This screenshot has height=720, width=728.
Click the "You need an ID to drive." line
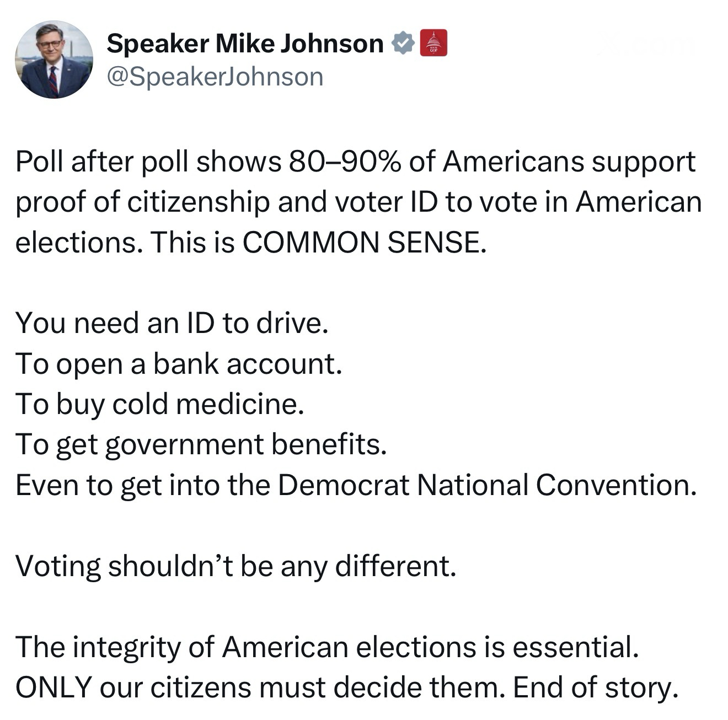click(172, 323)
